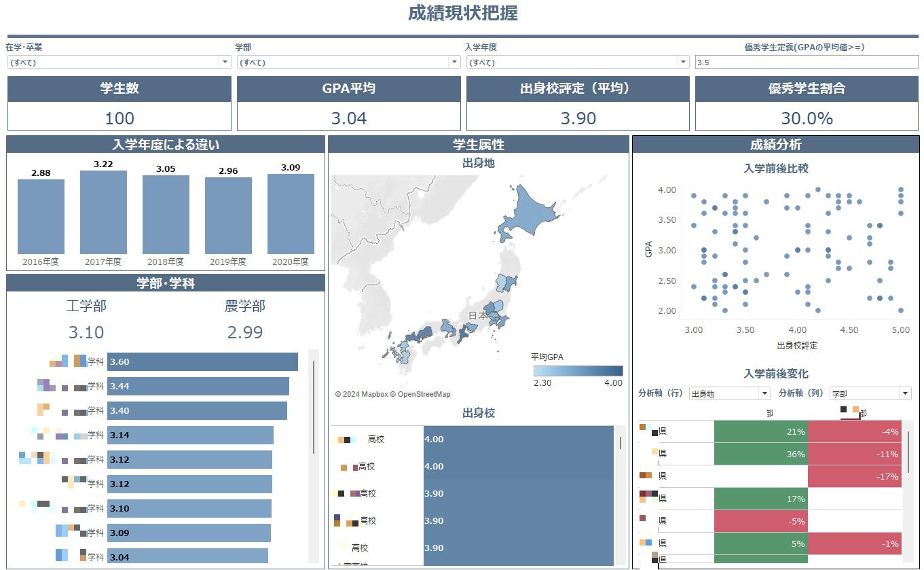
Task: Select the 2017年度 bar showing 3.22
Action: 103,212
